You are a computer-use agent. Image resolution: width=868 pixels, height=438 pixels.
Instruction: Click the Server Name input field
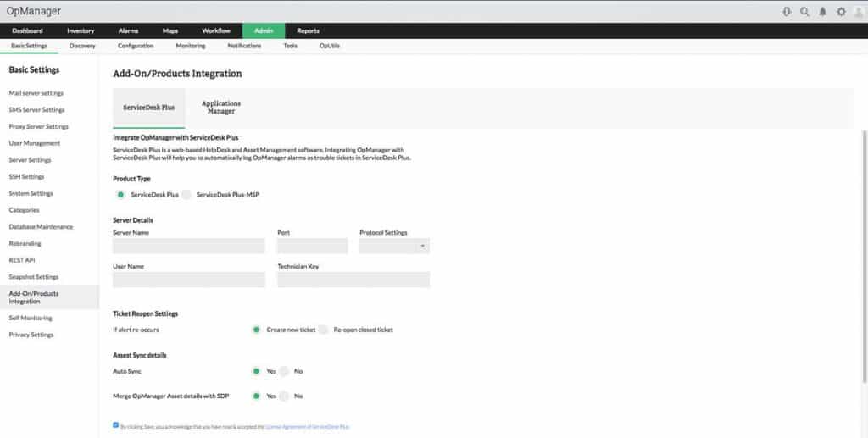[189, 246]
